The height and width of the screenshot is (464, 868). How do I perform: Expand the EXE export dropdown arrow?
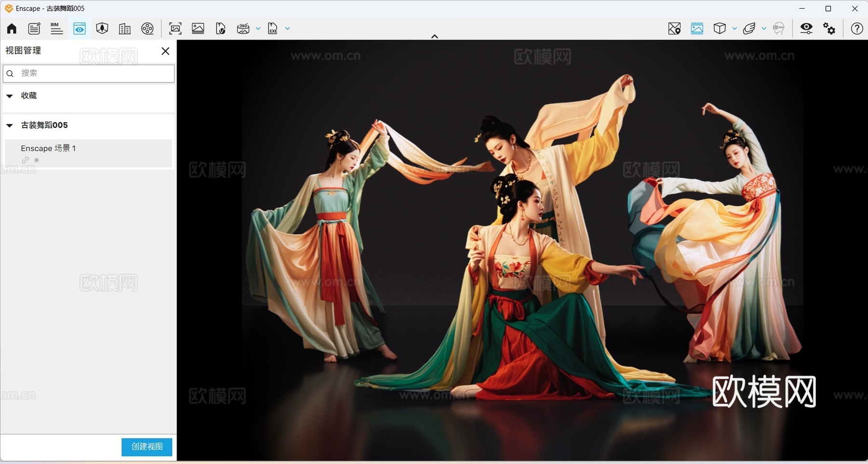tap(287, 29)
